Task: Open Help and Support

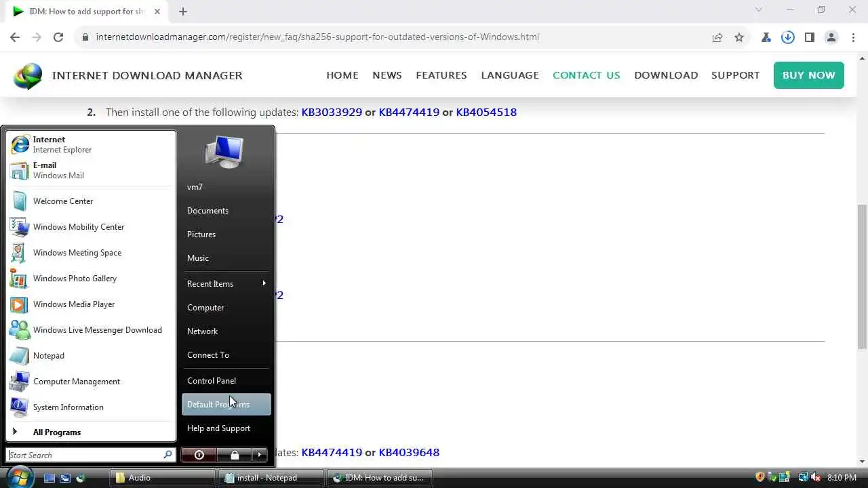Action: (226, 428)
